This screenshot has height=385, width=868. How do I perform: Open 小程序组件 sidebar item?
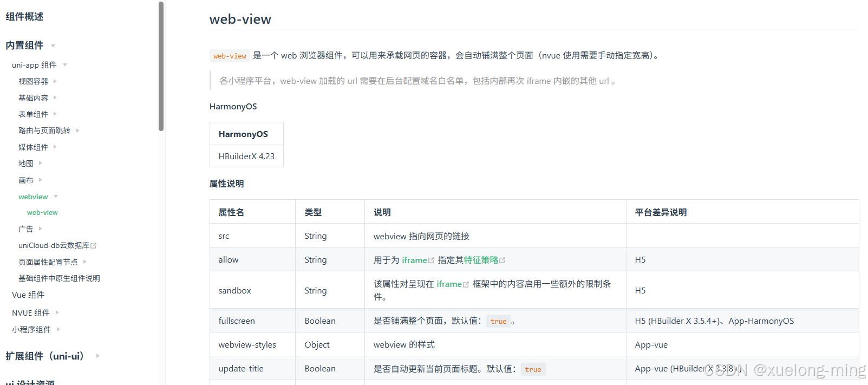(31, 329)
